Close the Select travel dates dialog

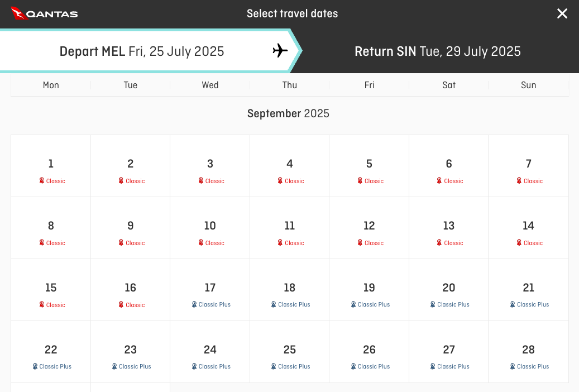tap(562, 13)
